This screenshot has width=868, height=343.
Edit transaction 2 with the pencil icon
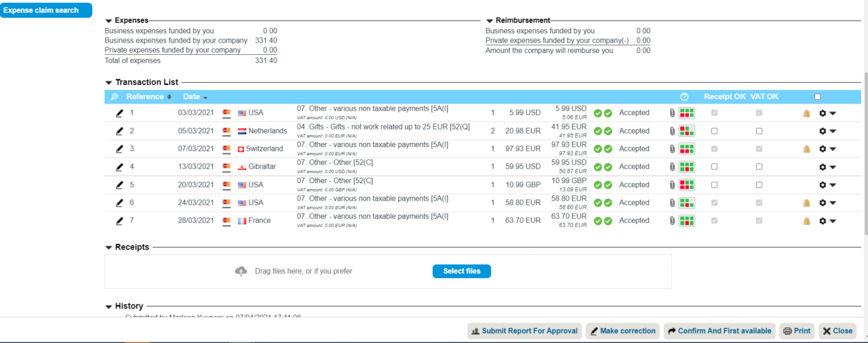[x=119, y=131]
